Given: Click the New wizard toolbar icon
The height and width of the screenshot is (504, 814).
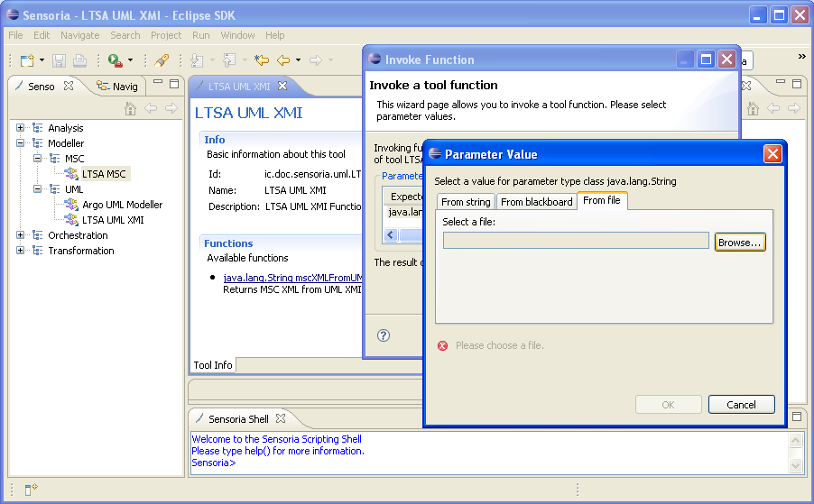Looking at the screenshot, I should [x=27, y=60].
